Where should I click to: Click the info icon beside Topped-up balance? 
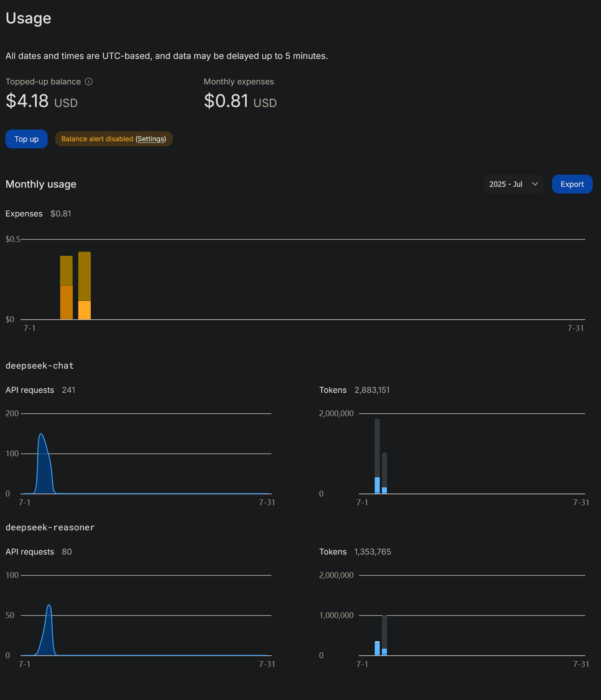(x=89, y=81)
